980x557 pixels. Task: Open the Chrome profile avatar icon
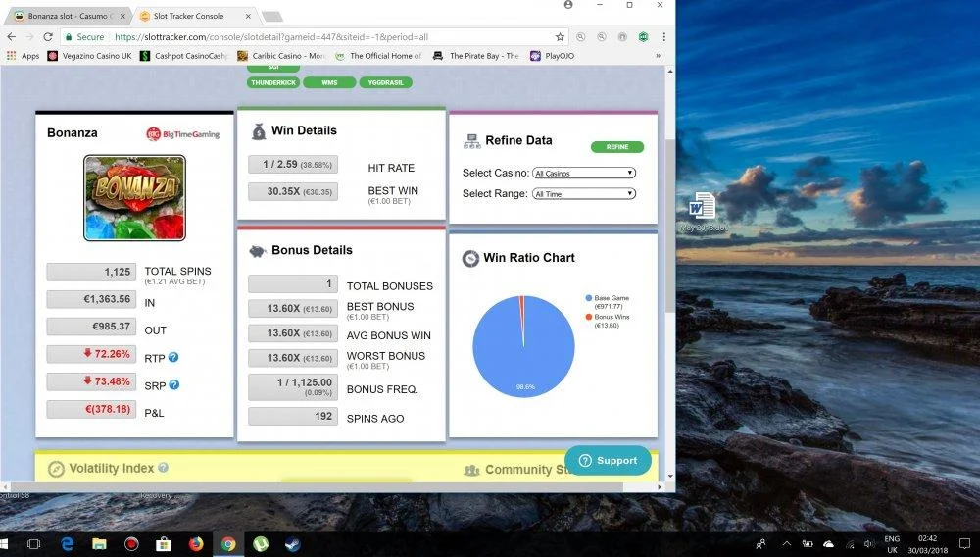pos(568,4)
